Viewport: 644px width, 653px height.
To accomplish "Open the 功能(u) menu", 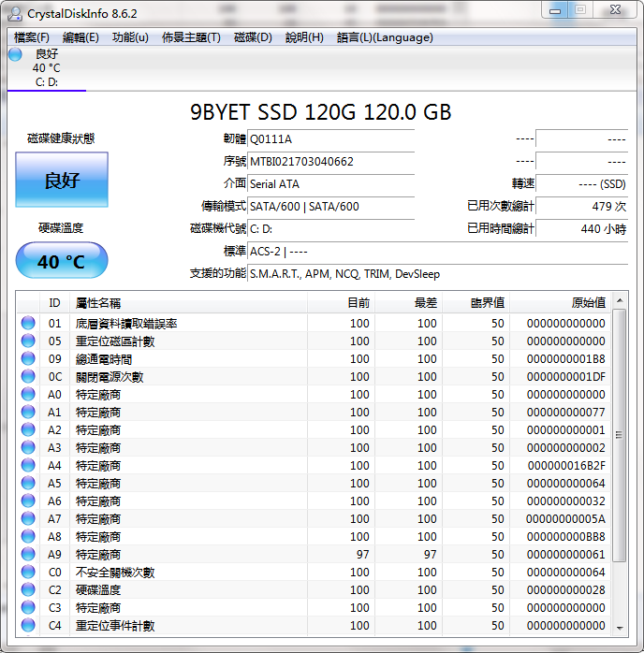I will click(130, 37).
